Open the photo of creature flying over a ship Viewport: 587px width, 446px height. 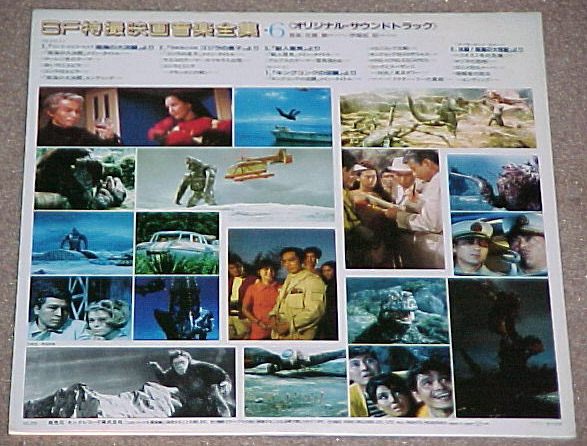283,118
